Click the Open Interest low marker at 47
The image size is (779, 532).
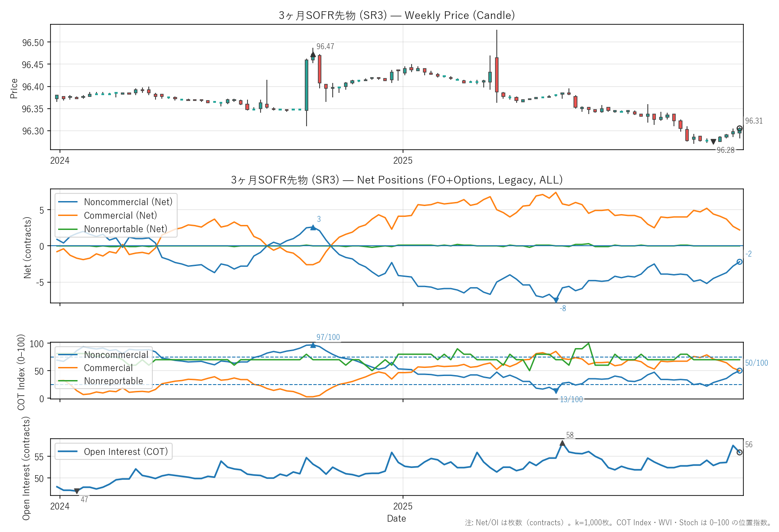[x=77, y=491]
